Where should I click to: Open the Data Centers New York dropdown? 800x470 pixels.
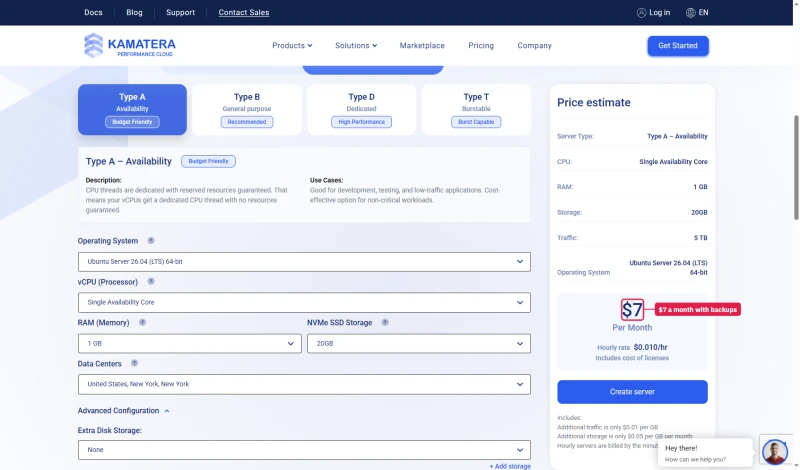pos(304,384)
